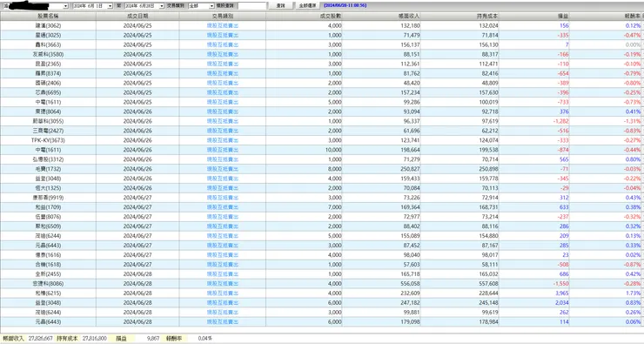644x344 pixels.
Task: Sort by the 交易類別 column header
Action: [x=222, y=16]
